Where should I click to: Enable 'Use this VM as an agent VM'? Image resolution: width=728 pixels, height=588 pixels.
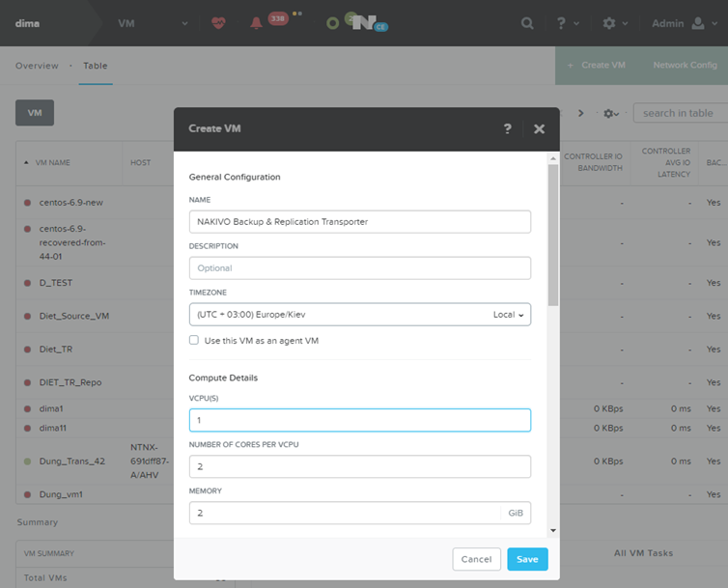coord(195,341)
